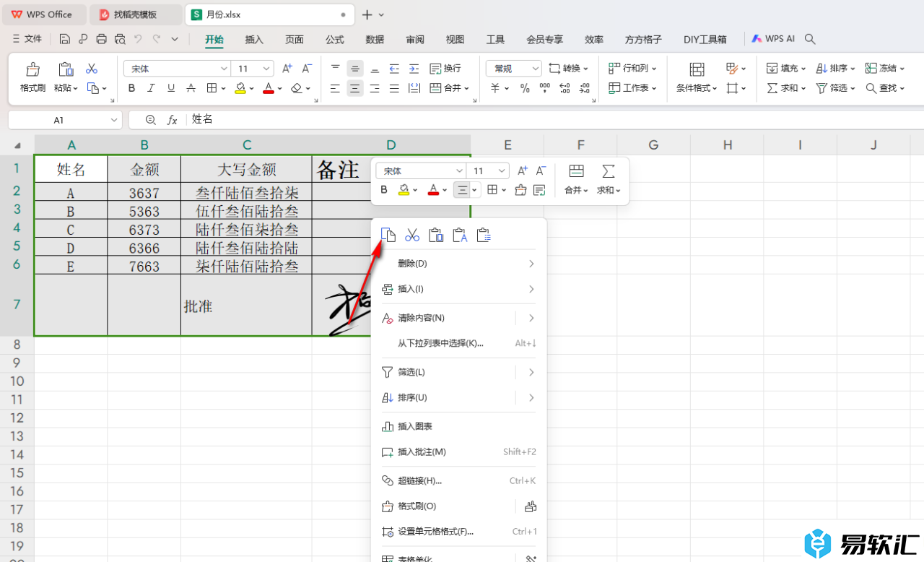This screenshot has width=924, height=562.
Task: Click the Format Painter (格式刷) ribbon icon
Action: click(32, 69)
